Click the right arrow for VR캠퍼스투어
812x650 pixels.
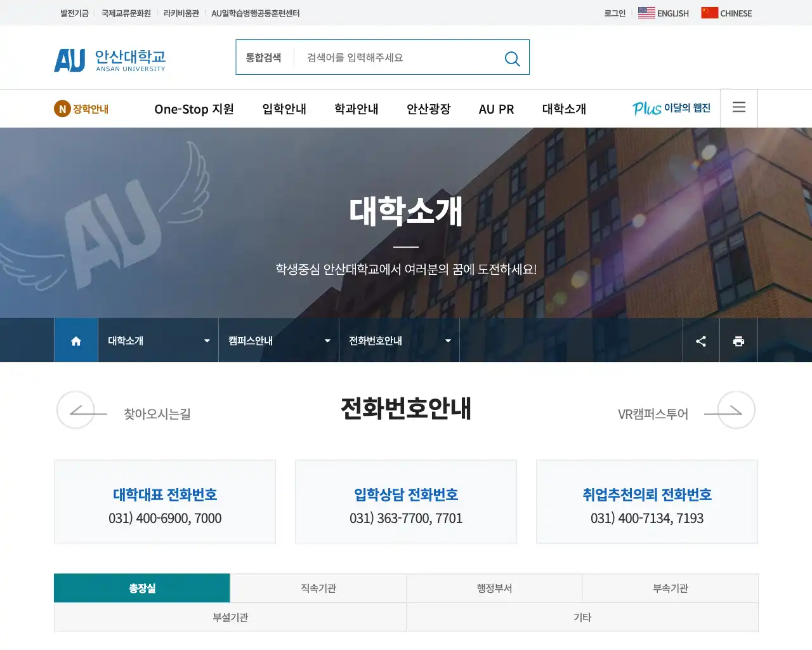[x=731, y=410]
